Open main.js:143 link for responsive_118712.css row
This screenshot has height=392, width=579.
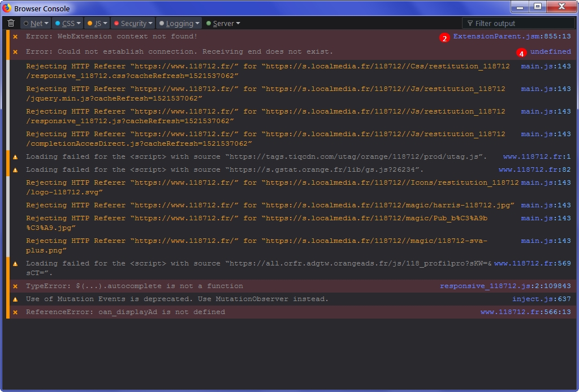pos(546,66)
